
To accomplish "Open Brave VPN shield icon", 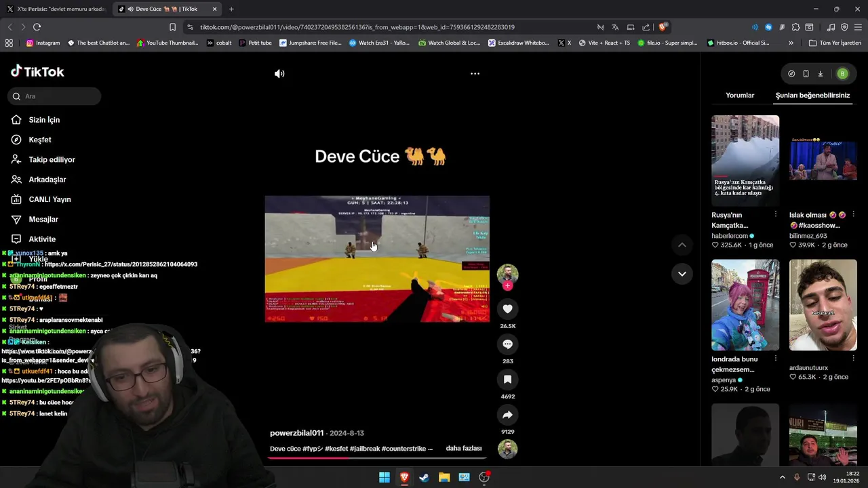I will click(844, 27).
